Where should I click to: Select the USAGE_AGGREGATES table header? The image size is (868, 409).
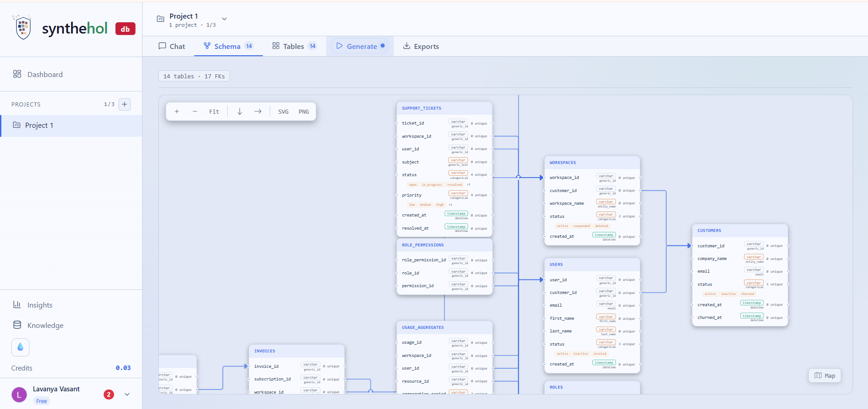(x=444, y=327)
